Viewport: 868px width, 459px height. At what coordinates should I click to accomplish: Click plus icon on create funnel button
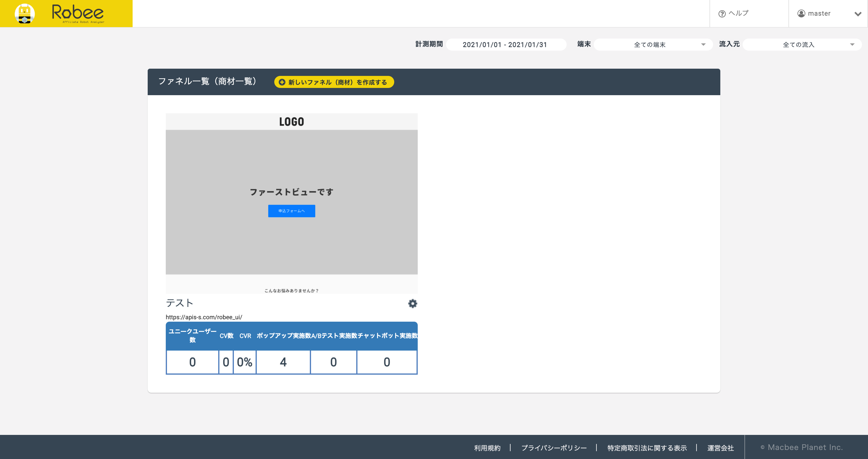tap(282, 82)
